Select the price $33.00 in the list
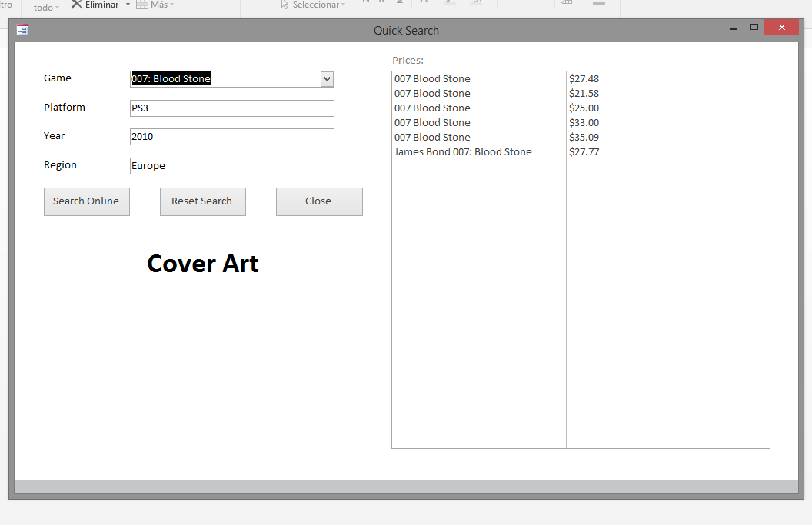 click(584, 123)
